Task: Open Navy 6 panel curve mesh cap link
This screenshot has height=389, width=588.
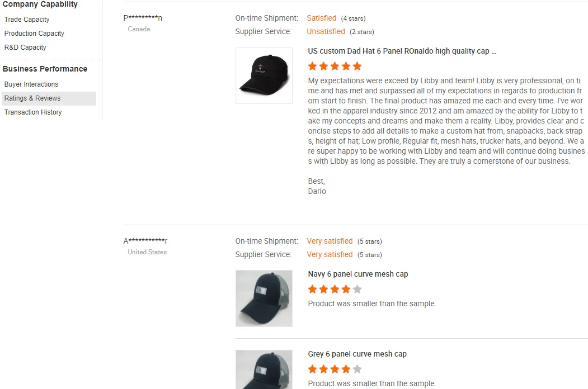Action: 357,274
